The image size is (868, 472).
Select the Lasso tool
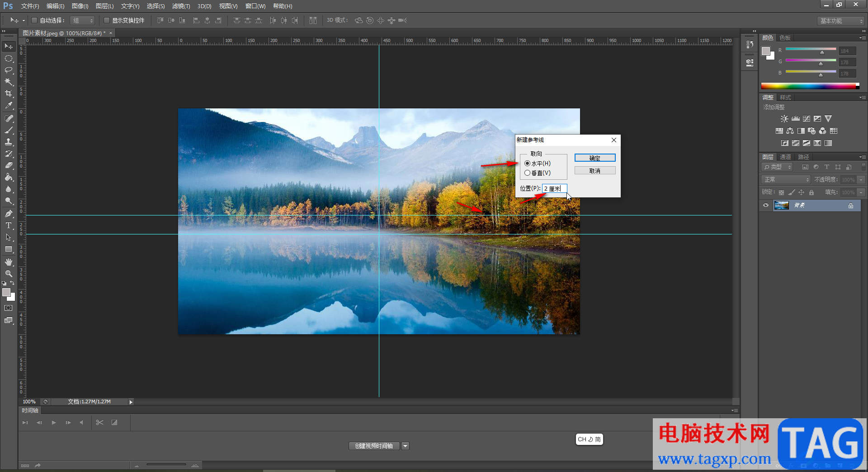click(x=9, y=70)
